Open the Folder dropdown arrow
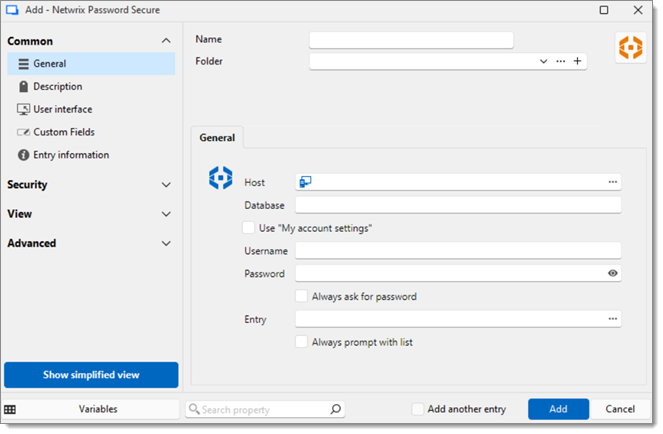 click(x=543, y=61)
